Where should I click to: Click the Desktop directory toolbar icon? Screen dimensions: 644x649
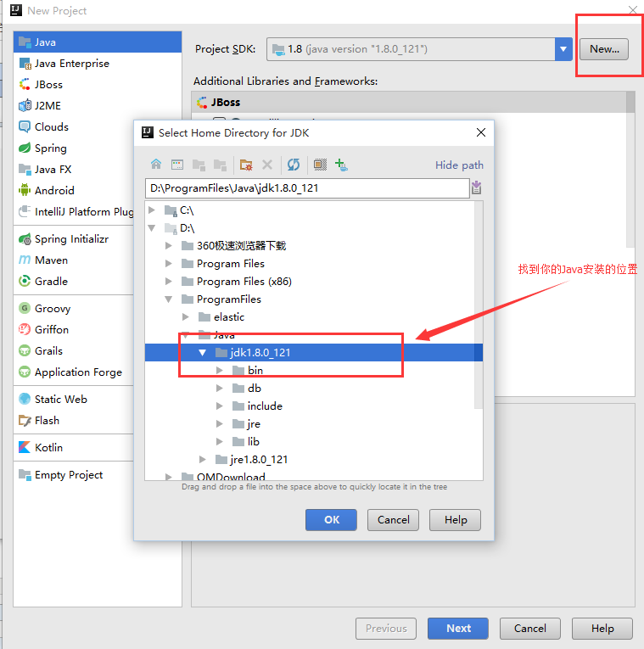(x=177, y=165)
